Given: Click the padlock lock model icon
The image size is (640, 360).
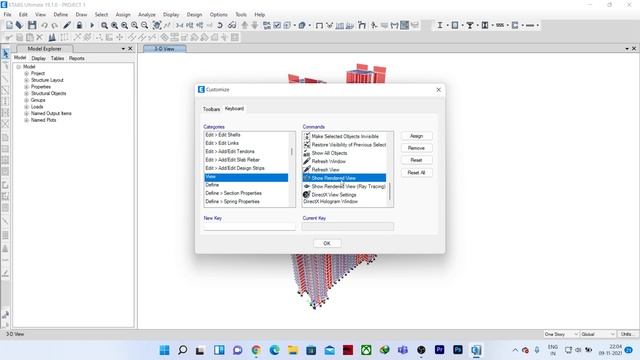Looking at the screenshot, I should pos(79,25).
